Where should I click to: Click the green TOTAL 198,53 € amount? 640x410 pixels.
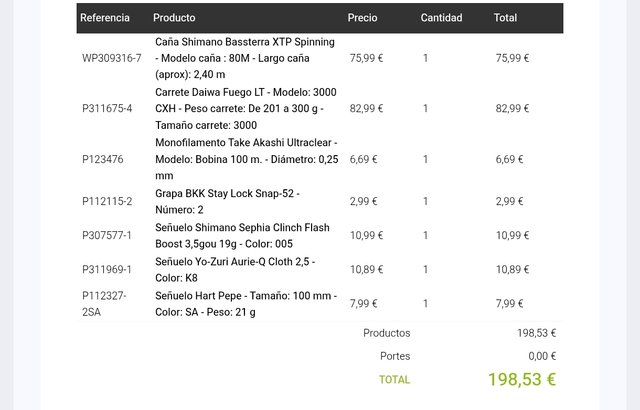522,379
